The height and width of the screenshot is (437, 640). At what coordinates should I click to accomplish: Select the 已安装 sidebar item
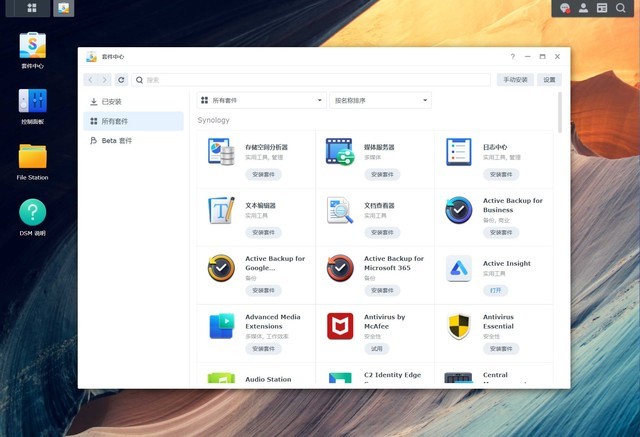(x=133, y=102)
